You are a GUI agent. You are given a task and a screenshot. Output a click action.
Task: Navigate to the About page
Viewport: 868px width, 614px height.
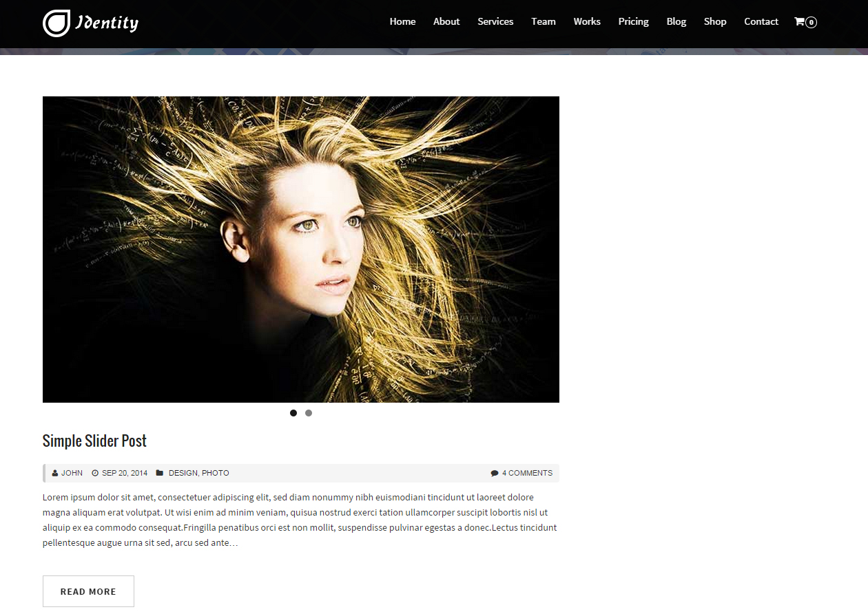[x=446, y=21]
